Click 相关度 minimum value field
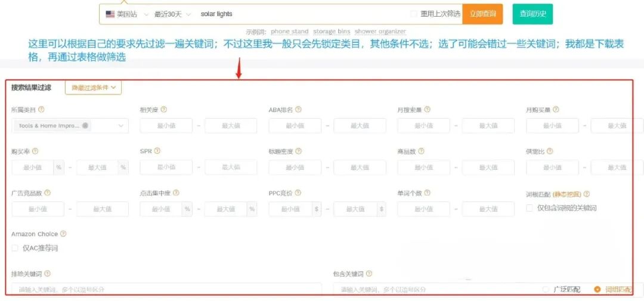The image size is (644, 301). pos(166,126)
